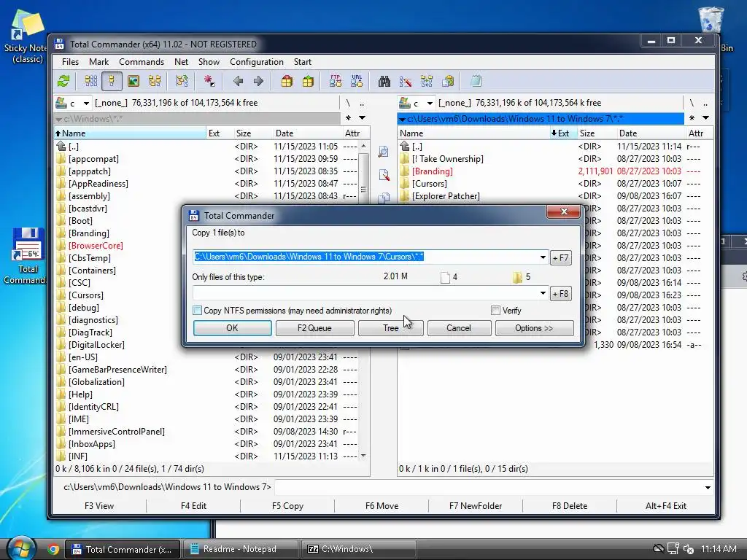Open left panel directory favorites asterisk

click(348, 118)
